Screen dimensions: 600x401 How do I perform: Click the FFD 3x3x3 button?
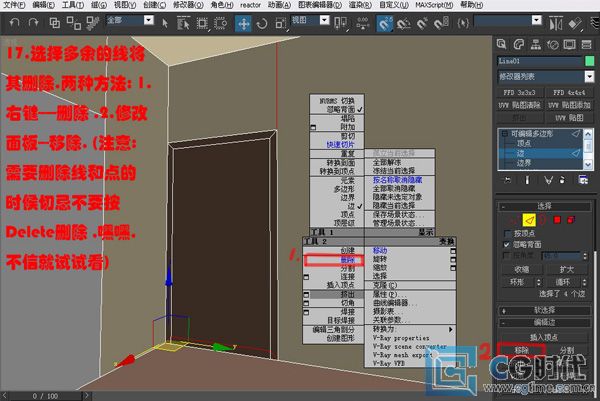tap(519, 93)
